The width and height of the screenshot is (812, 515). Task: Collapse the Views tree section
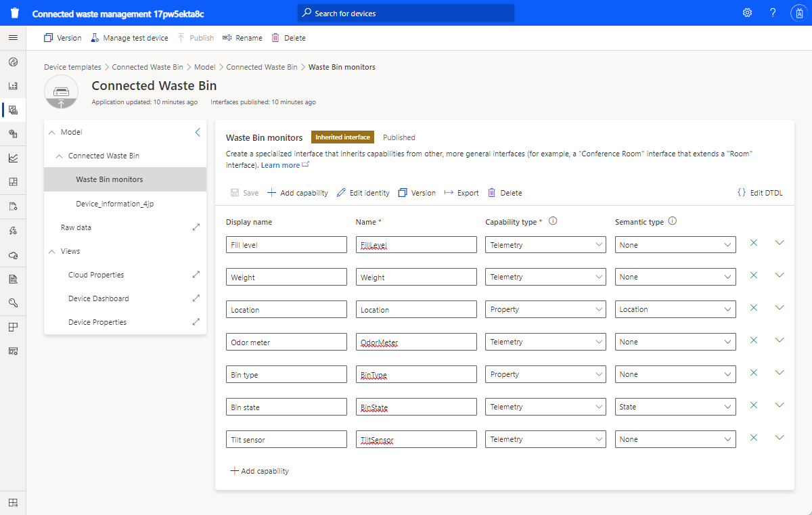point(53,251)
